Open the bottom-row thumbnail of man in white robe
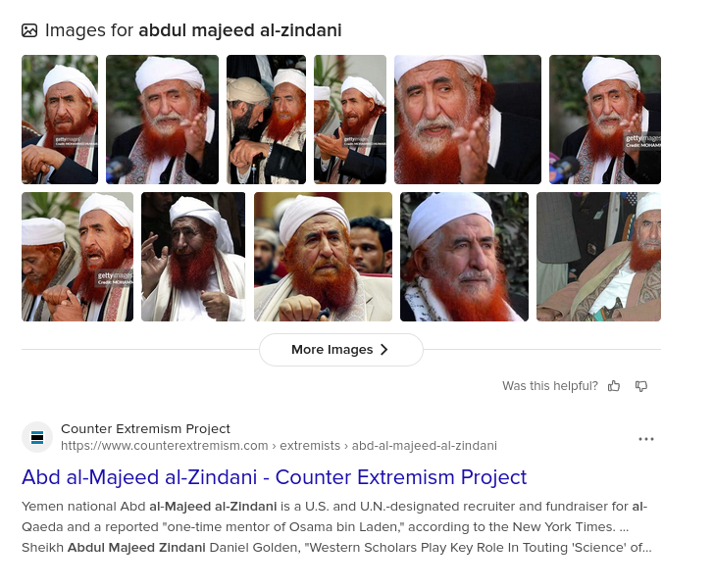 pos(193,257)
